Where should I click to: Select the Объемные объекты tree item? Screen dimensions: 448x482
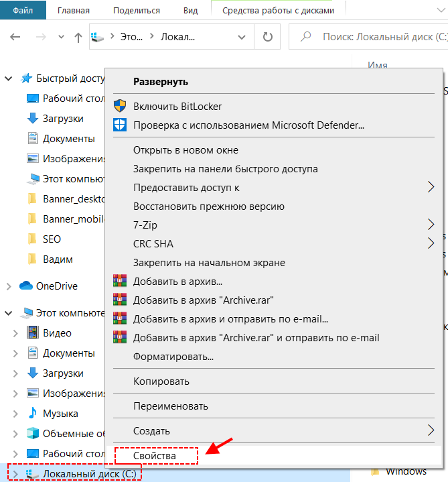(74, 434)
